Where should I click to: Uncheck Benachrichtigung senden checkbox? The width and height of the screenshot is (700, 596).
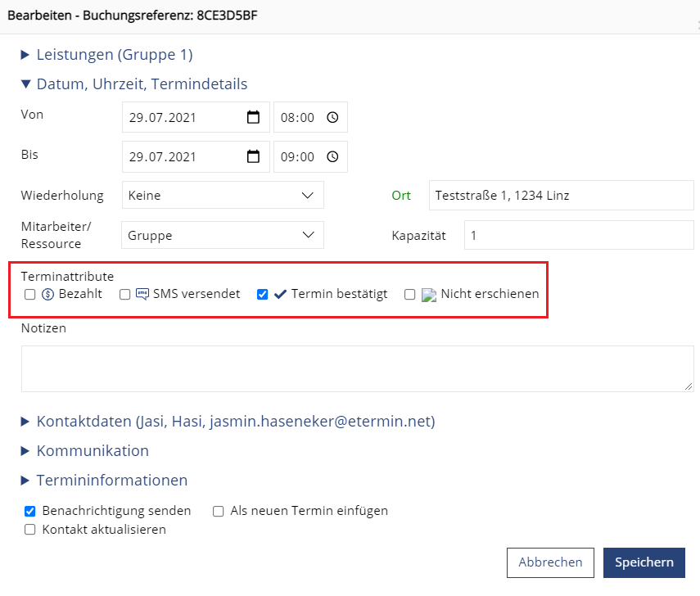tap(30, 511)
